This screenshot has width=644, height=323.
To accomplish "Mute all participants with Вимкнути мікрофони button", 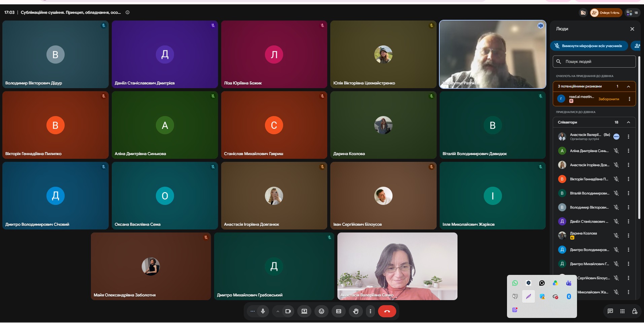I will [x=589, y=46].
